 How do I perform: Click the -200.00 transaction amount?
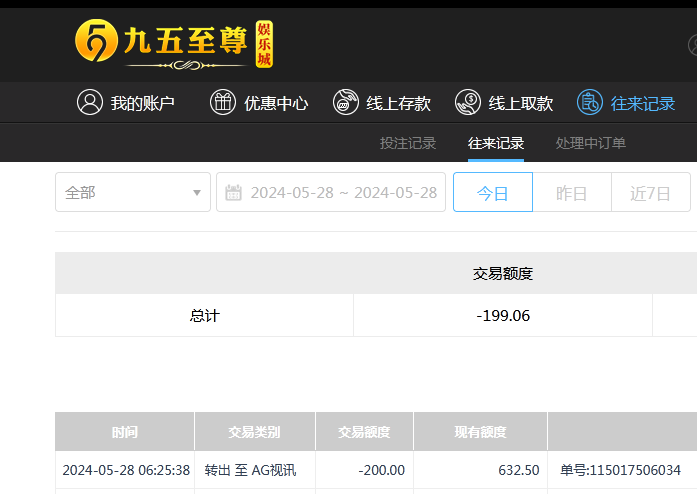pos(381,470)
